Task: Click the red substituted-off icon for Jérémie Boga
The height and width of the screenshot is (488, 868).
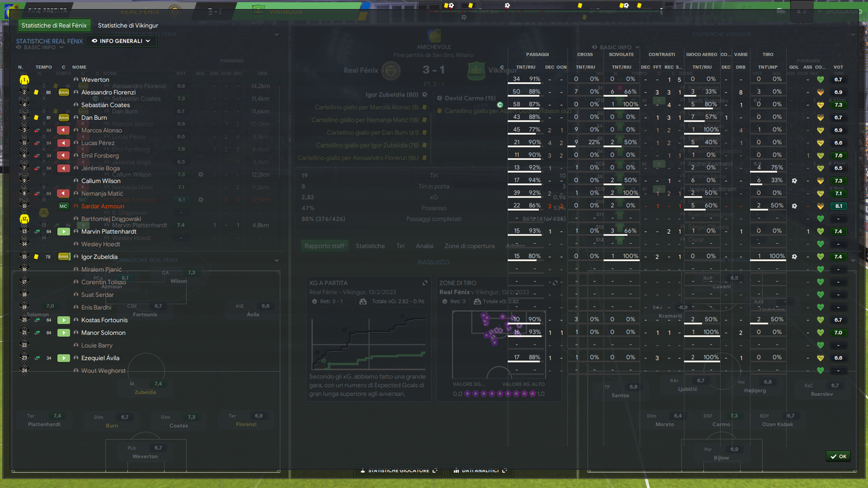Action: (x=64, y=168)
